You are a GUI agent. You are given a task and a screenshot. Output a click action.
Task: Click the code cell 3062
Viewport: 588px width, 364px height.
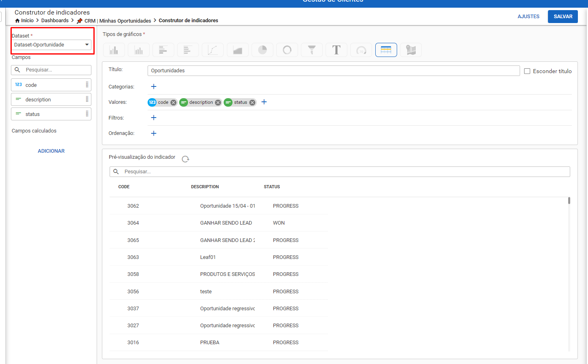[x=133, y=206]
